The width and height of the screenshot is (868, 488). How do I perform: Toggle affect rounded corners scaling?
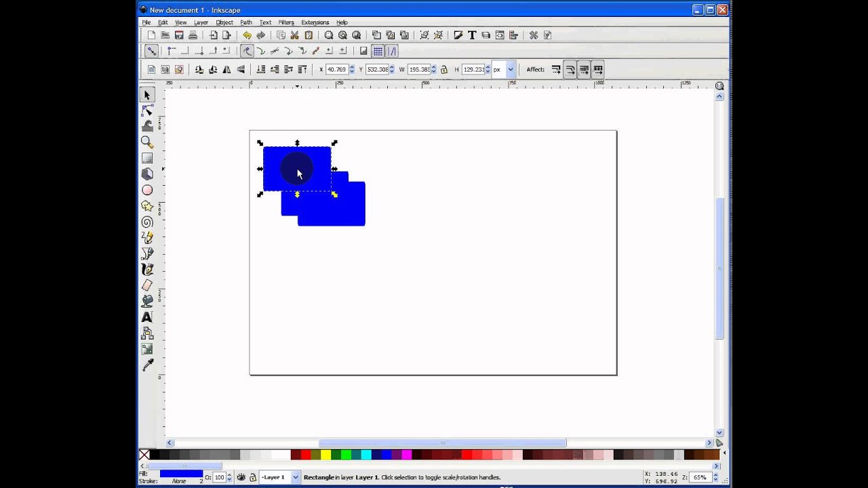click(570, 69)
